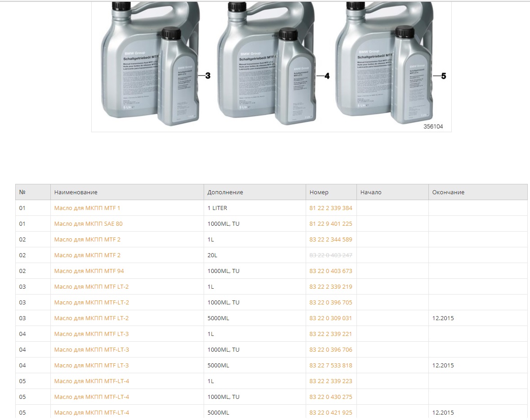This screenshot has width=530, height=420.
Task: Click the oil bottles labeled 3 in the diagram
Action: pos(148,67)
